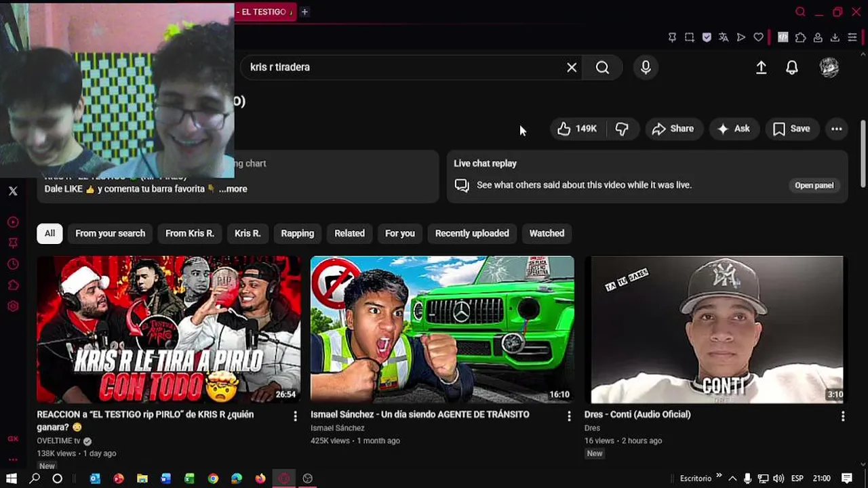Open the ad blocker shield icon

coord(707,37)
